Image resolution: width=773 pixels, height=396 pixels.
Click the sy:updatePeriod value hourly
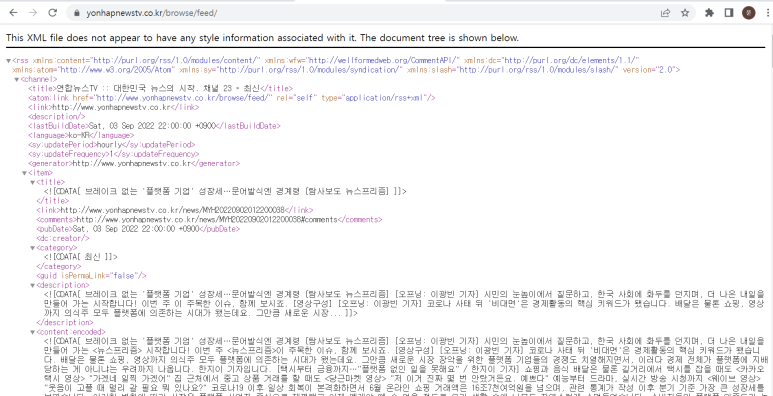point(108,144)
